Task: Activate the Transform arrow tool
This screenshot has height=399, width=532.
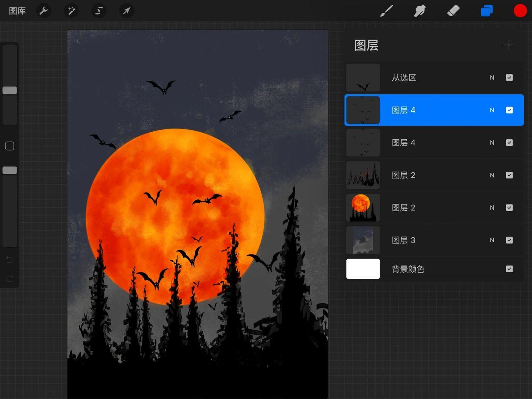Action: 126,11
